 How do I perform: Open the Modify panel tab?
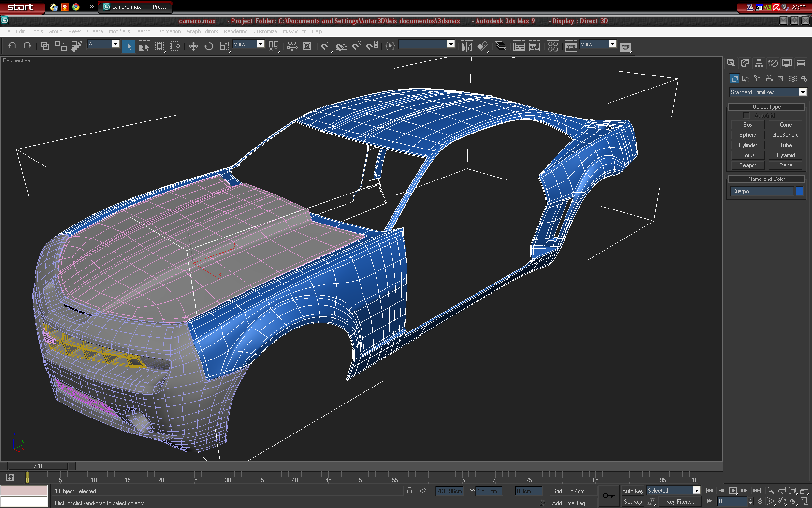point(745,63)
